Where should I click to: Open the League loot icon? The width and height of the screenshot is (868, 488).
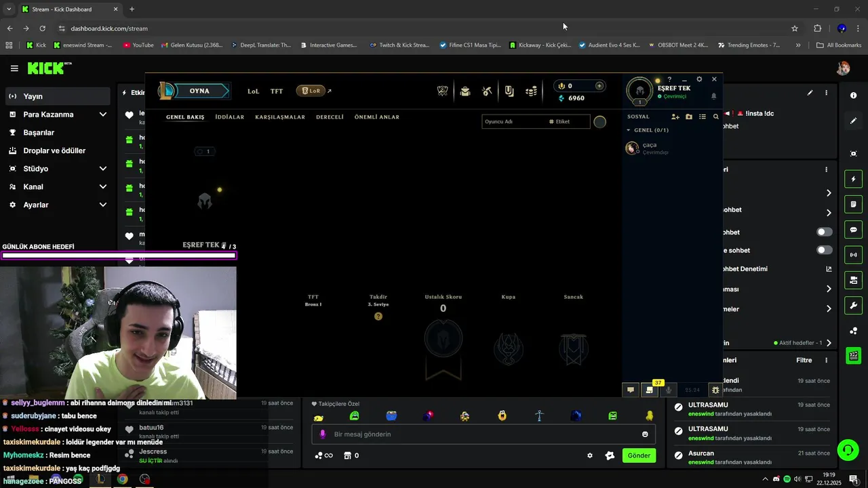(509, 91)
